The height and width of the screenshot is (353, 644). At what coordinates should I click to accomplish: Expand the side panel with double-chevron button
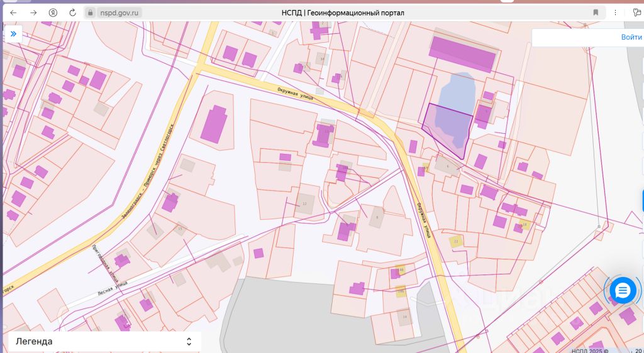click(13, 34)
